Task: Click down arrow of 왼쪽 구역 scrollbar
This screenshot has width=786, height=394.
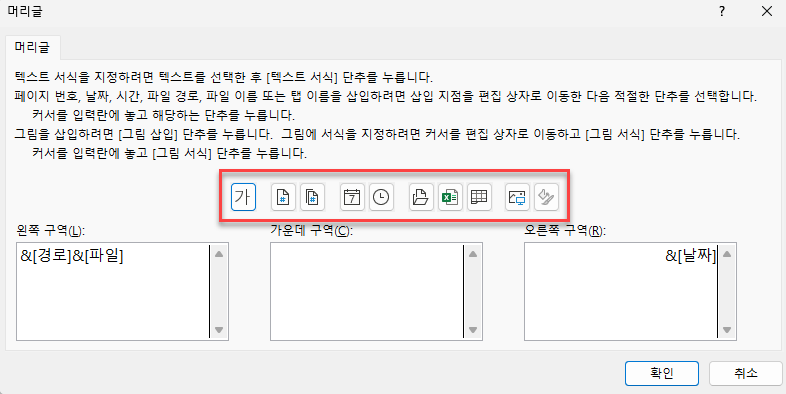Action: (219, 330)
